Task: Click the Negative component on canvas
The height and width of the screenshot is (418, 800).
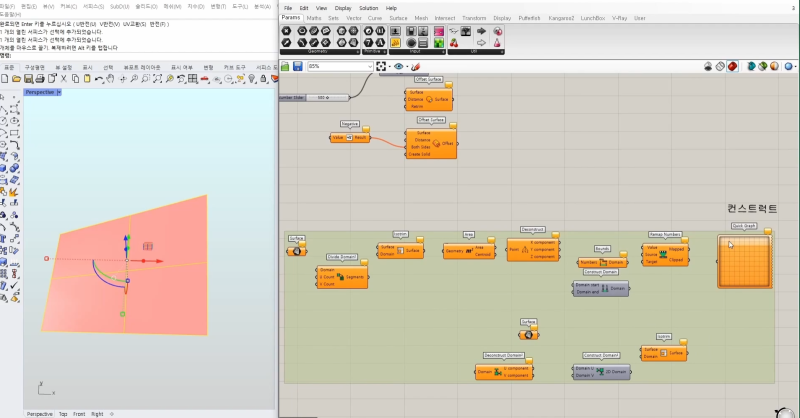Action: coord(349,138)
